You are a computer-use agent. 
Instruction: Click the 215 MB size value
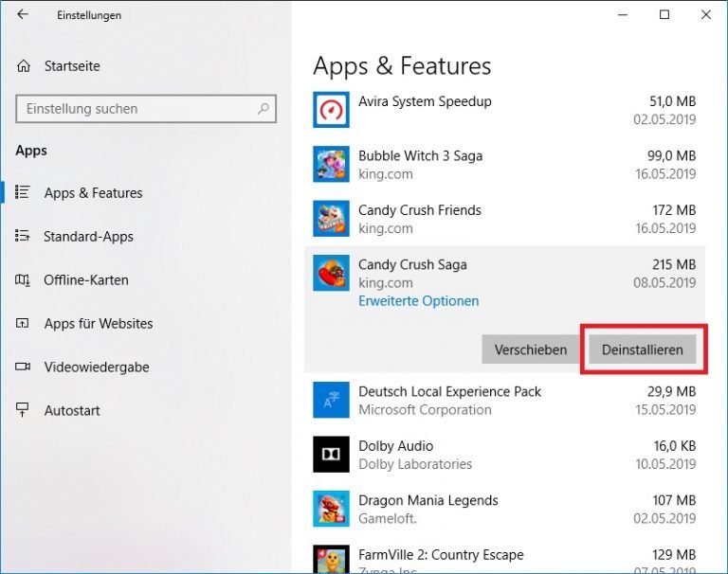point(674,264)
